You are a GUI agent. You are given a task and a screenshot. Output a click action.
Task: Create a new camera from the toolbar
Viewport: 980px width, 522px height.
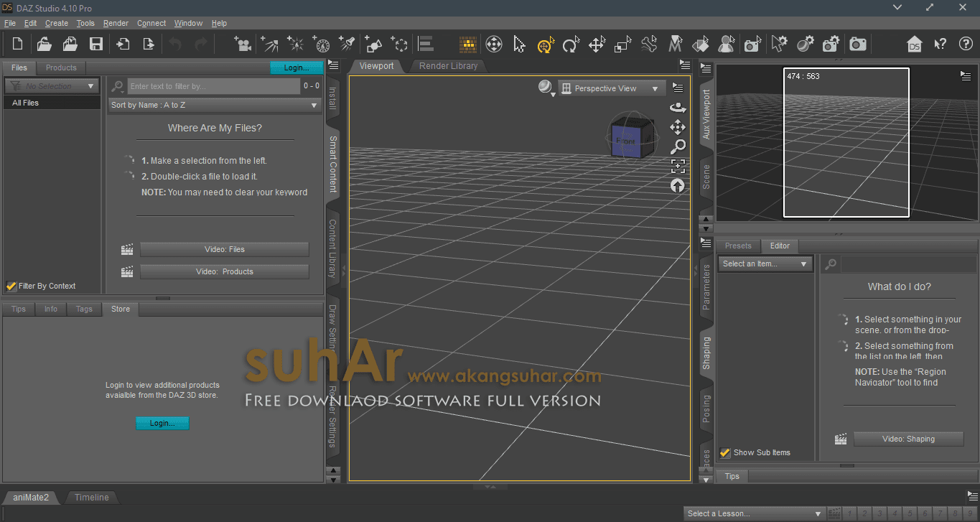tap(243, 45)
